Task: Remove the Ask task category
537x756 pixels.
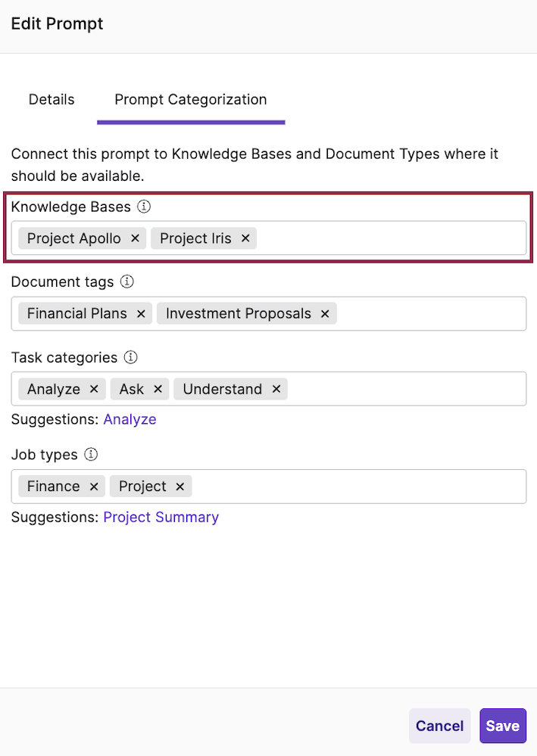Action: click(x=158, y=389)
